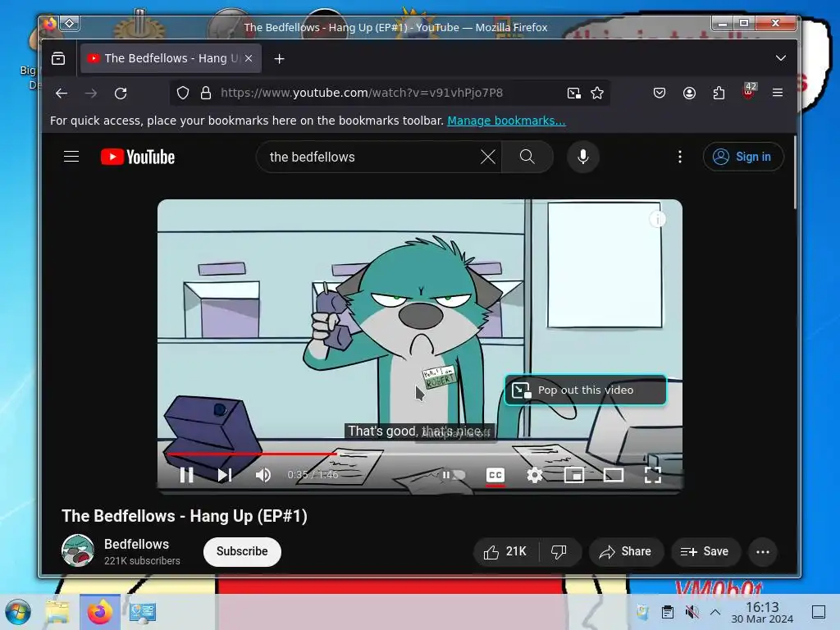Open the Extensions puzzle icon
Screen dimensions: 840x630
pyautogui.click(x=719, y=94)
